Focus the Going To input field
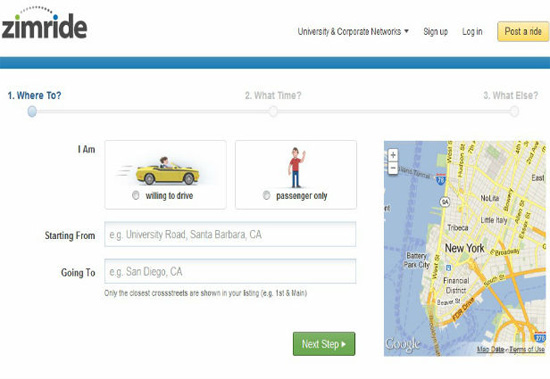This screenshot has height=379, width=550. point(230,271)
